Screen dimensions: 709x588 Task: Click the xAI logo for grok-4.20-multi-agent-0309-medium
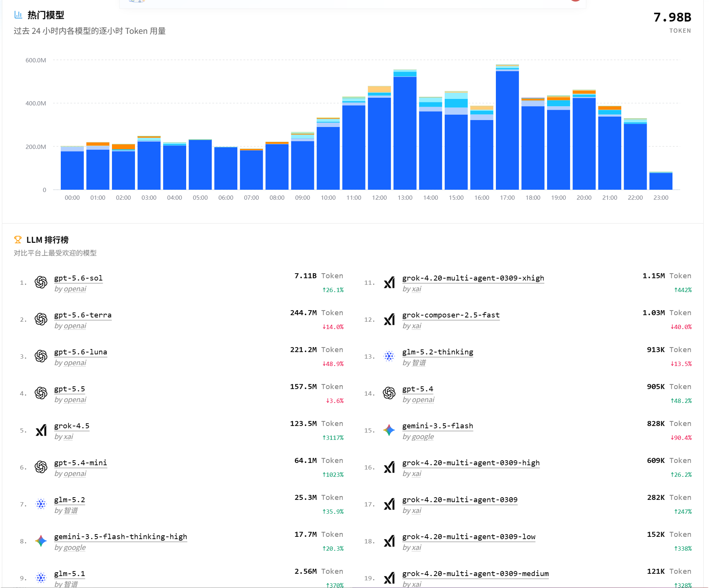pos(389,578)
